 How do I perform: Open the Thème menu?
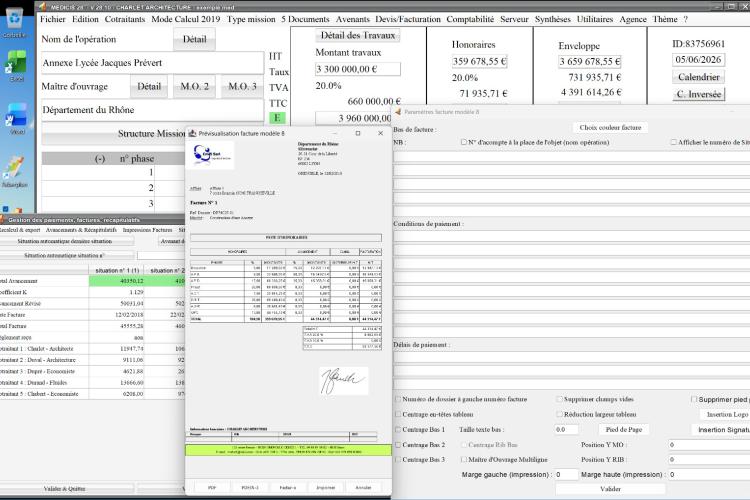[x=665, y=20]
